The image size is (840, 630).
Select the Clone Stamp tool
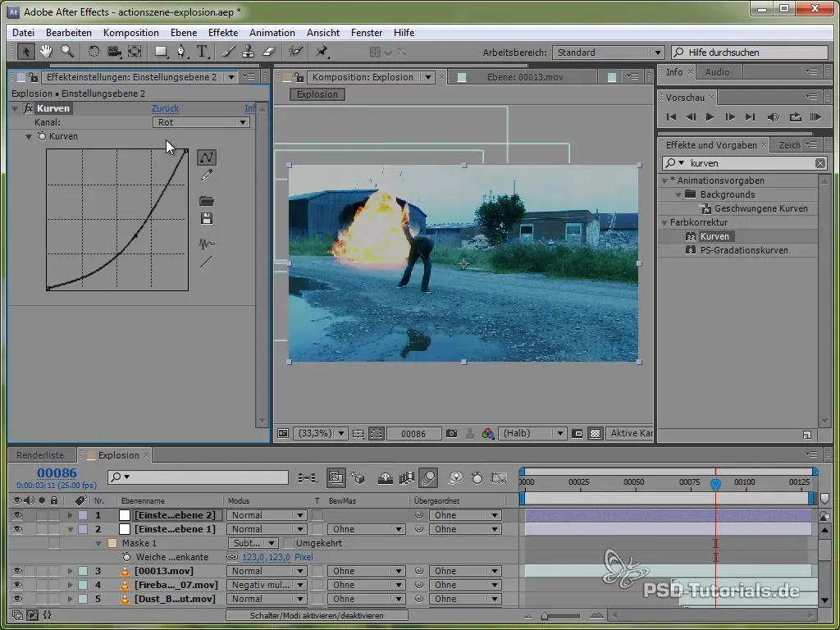(248, 52)
